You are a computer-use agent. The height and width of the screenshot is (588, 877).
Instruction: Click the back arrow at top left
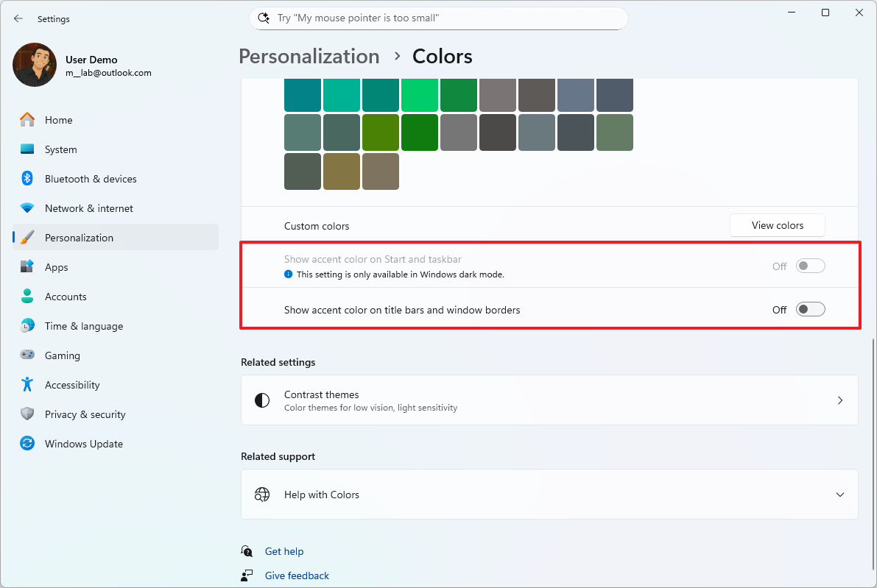(x=18, y=18)
